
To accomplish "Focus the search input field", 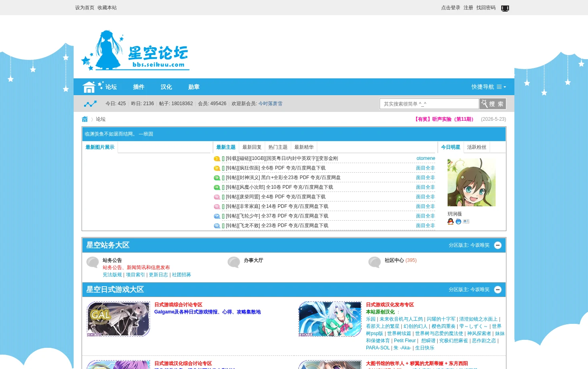I will coord(429,104).
